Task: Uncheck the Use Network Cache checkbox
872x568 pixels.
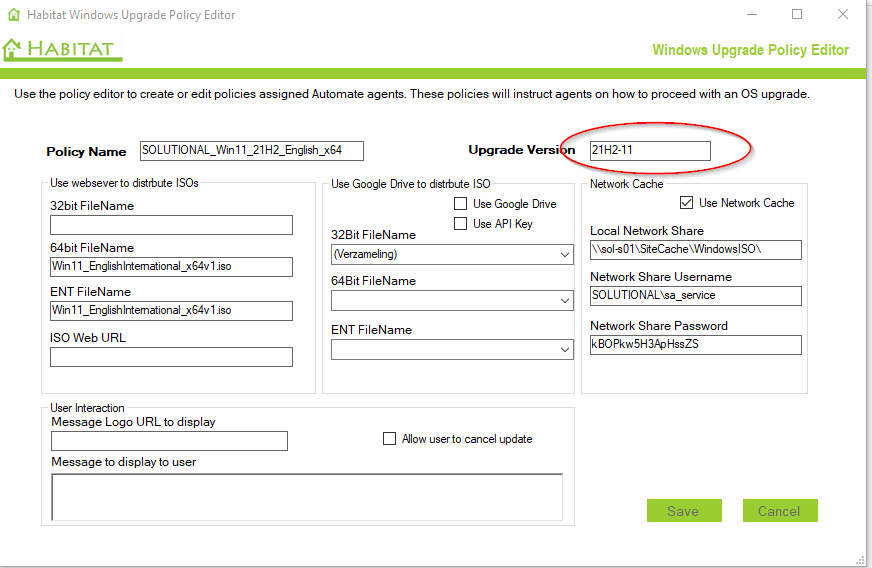Action: click(686, 203)
